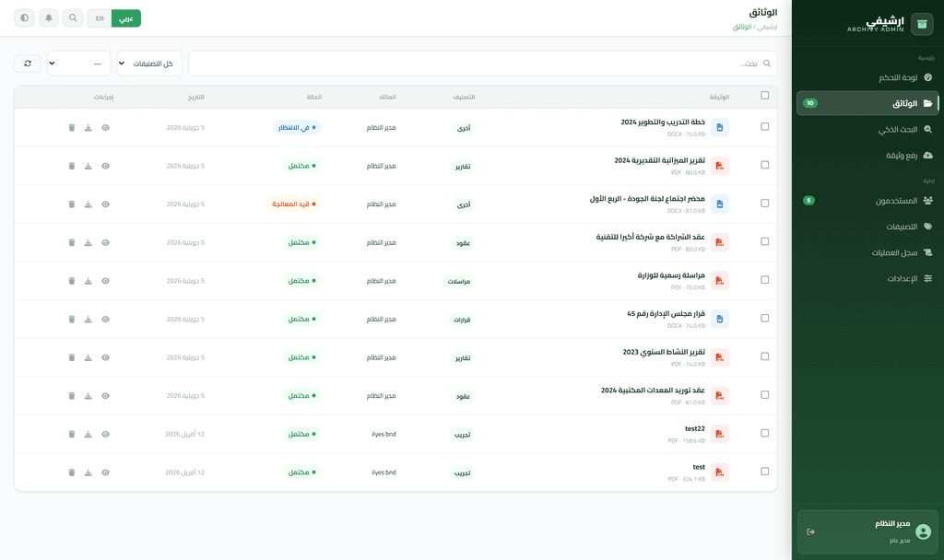Check the box for تقرير الميزانية التقديرية 2024
The height and width of the screenshot is (560, 944).
764,165
